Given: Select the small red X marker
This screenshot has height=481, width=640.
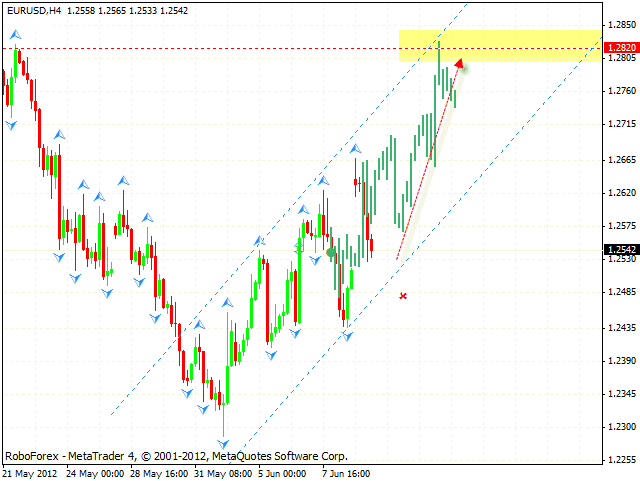Looking at the screenshot, I should click(x=403, y=295).
